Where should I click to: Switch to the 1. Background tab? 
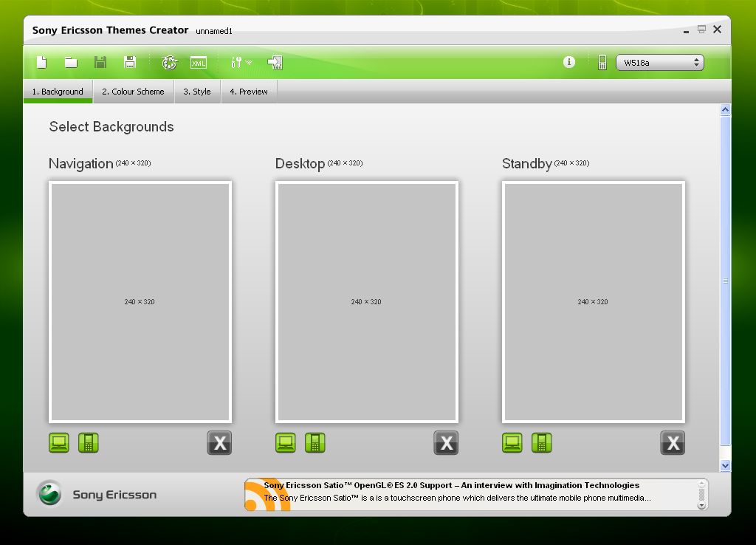[x=58, y=92]
